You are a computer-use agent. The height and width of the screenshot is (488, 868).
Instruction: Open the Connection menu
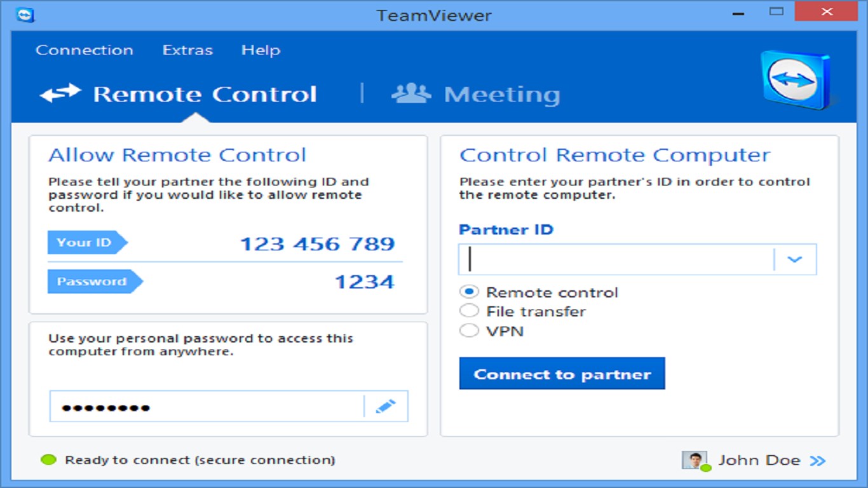pyautogui.click(x=85, y=50)
